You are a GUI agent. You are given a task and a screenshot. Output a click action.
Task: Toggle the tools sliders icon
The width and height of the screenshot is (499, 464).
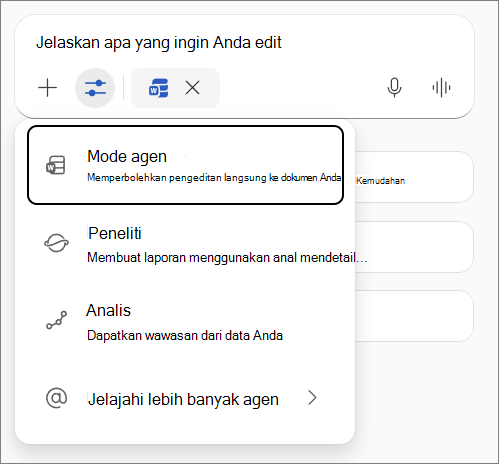[x=95, y=88]
